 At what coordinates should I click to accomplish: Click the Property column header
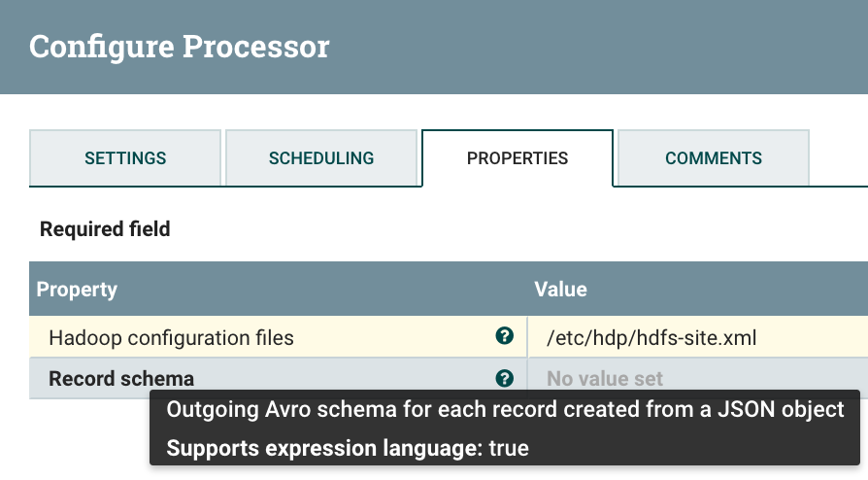click(77, 290)
